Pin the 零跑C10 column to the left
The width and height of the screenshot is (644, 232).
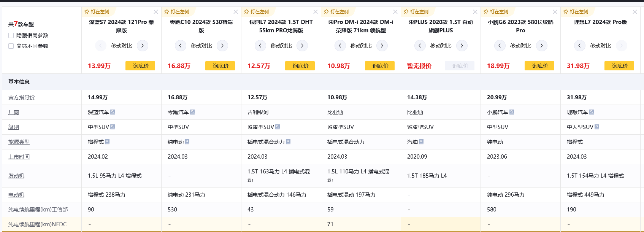pyautogui.click(x=177, y=12)
